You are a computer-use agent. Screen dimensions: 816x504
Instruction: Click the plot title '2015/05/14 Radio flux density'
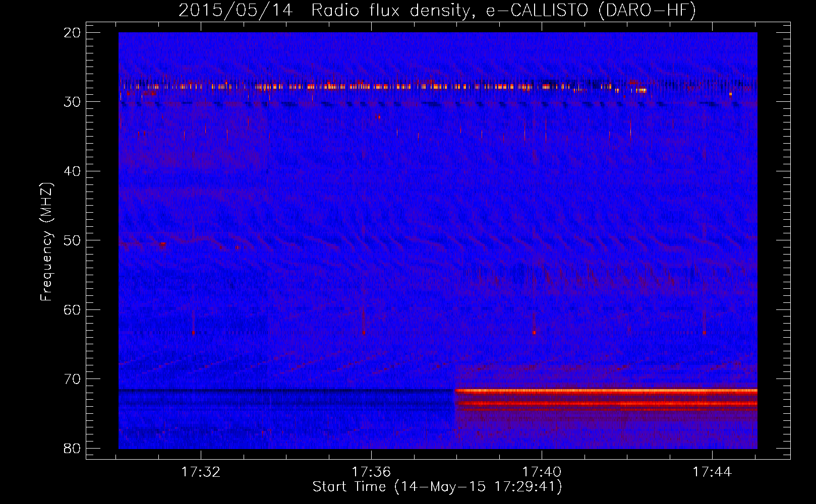click(325, 10)
